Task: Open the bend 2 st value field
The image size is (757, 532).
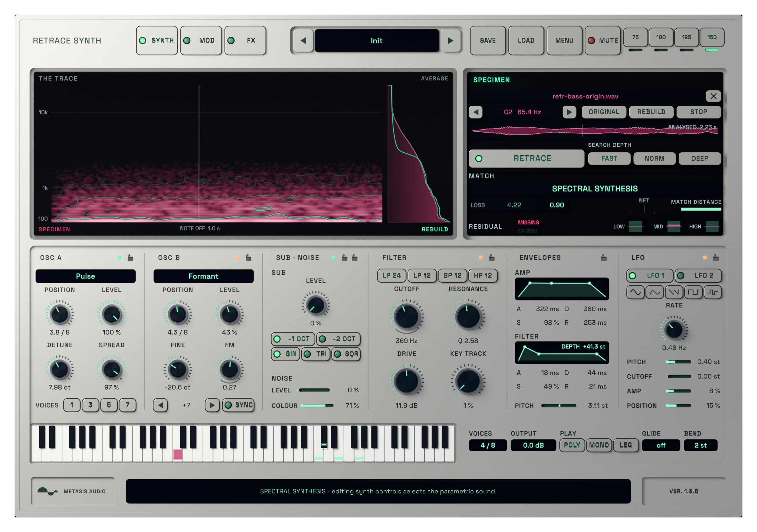Action: click(700, 445)
